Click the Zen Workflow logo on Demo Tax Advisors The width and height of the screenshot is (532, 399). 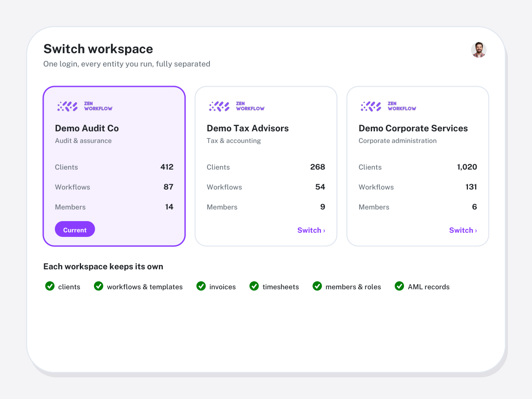click(x=236, y=106)
